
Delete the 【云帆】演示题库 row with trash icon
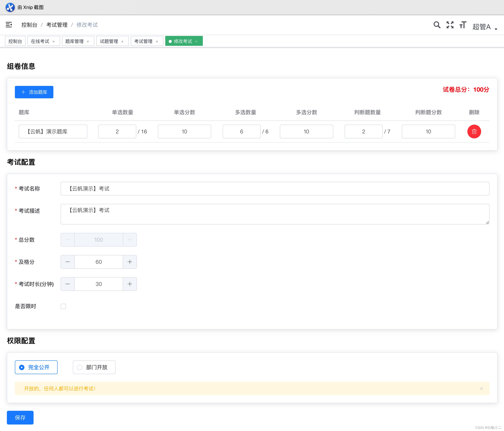[x=474, y=132]
